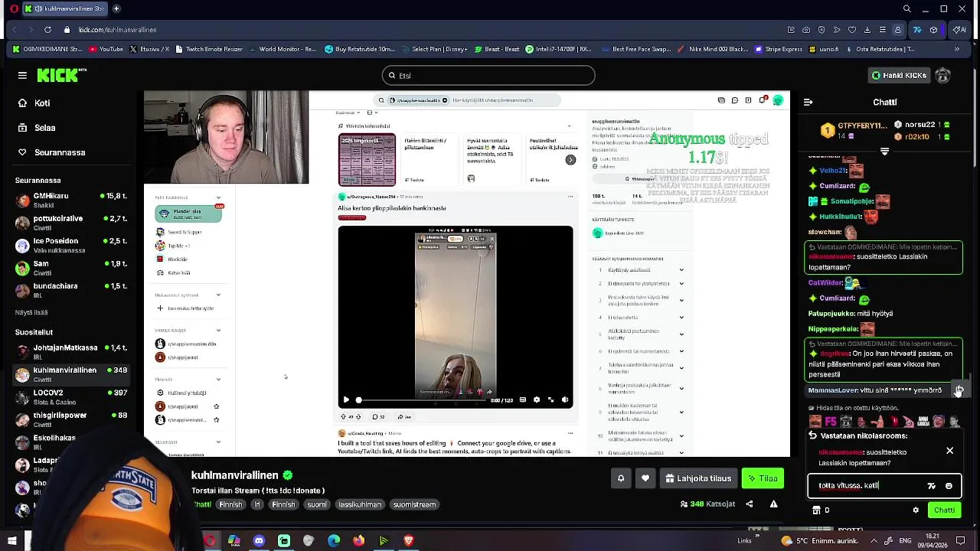
Task: Open chat settings gear
Action: [x=916, y=510]
